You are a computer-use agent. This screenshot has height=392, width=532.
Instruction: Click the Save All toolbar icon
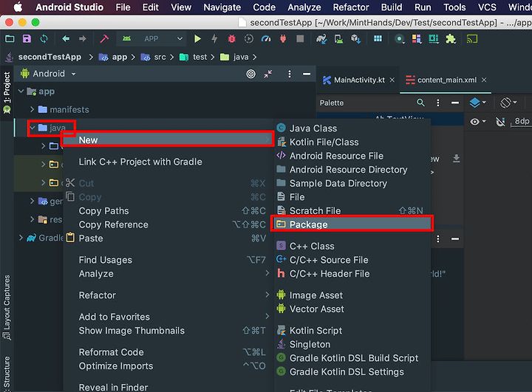pos(27,38)
